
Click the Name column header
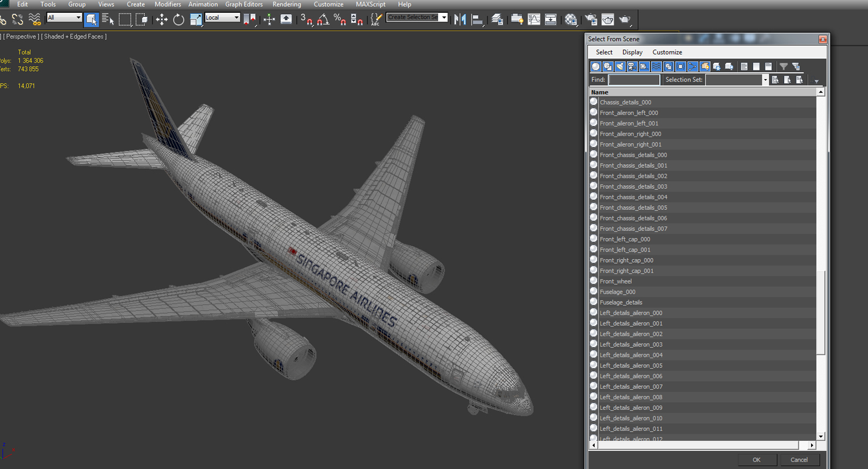[x=703, y=92]
